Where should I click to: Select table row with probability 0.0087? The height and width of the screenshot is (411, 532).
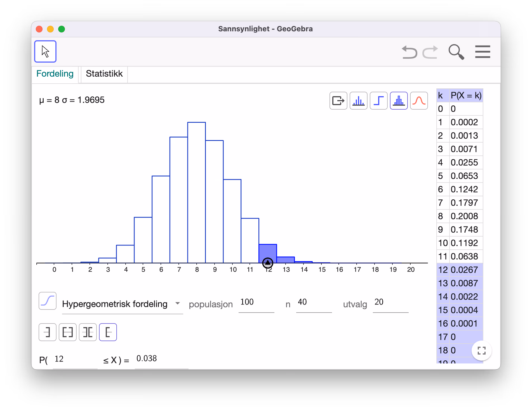460,283
